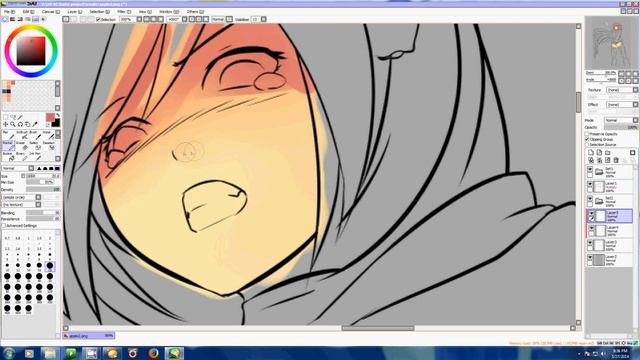This screenshot has height=360, width=640.
Task: Choose the Deselect pen tool
Action: [48, 145]
